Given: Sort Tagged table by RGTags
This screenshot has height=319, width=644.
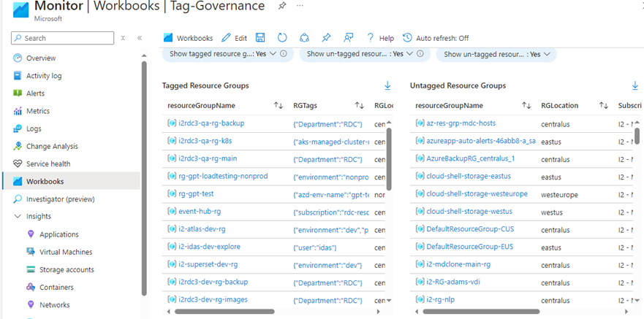Looking at the screenshot, I should click(360, 105).
